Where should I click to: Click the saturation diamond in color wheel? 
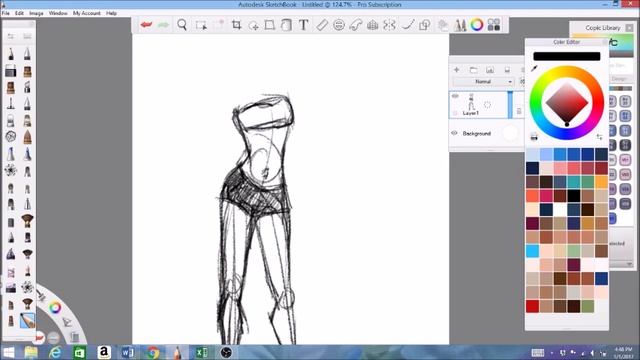point(567,103)
